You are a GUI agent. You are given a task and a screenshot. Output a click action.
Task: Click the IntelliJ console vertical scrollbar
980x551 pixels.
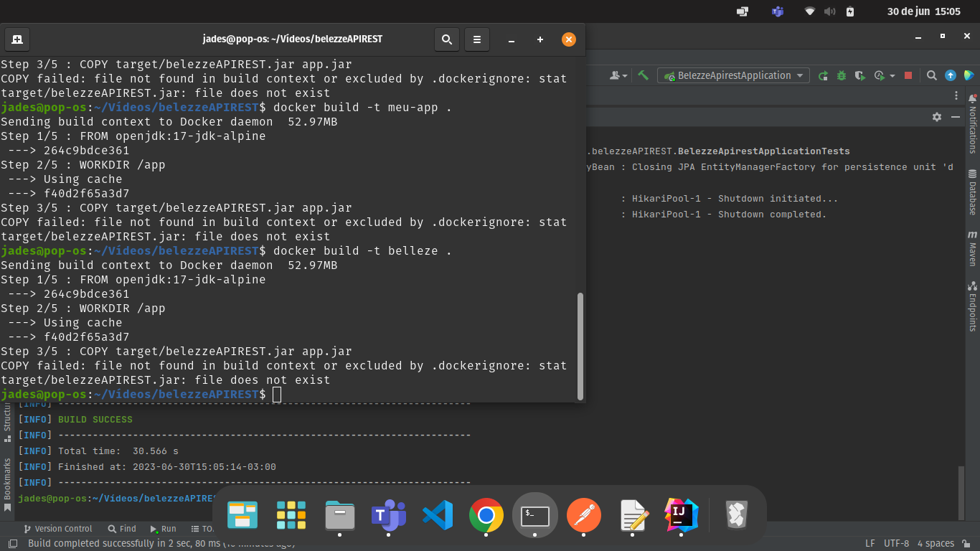click(x=961, y=493)
